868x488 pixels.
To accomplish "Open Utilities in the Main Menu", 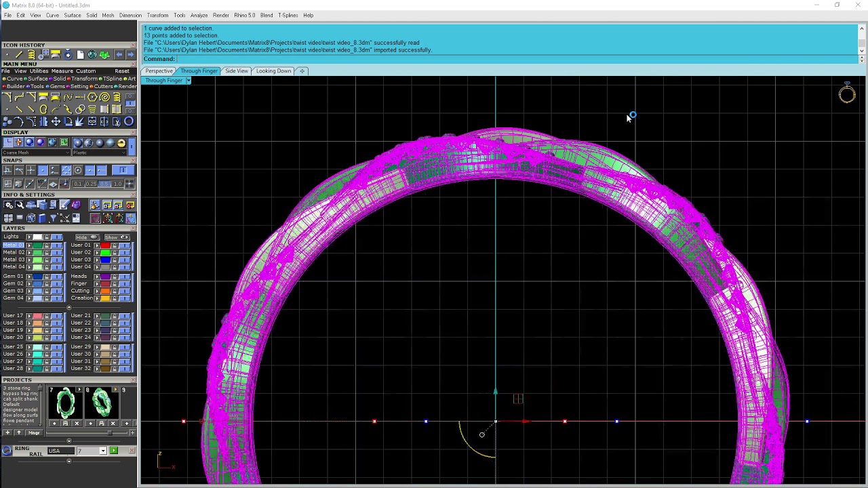I will point(39,70).
